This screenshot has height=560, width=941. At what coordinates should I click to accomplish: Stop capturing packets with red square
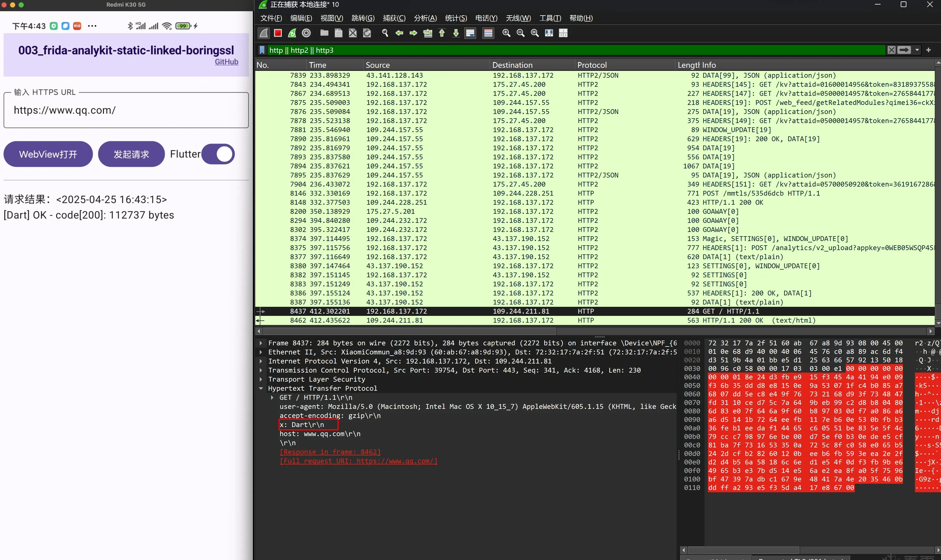(x=278, y=33)
